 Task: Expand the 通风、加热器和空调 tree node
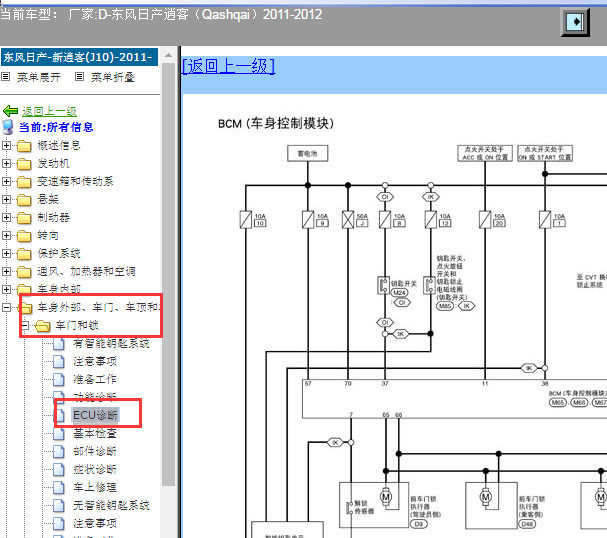pyautogui.click(x=6, y=271)
